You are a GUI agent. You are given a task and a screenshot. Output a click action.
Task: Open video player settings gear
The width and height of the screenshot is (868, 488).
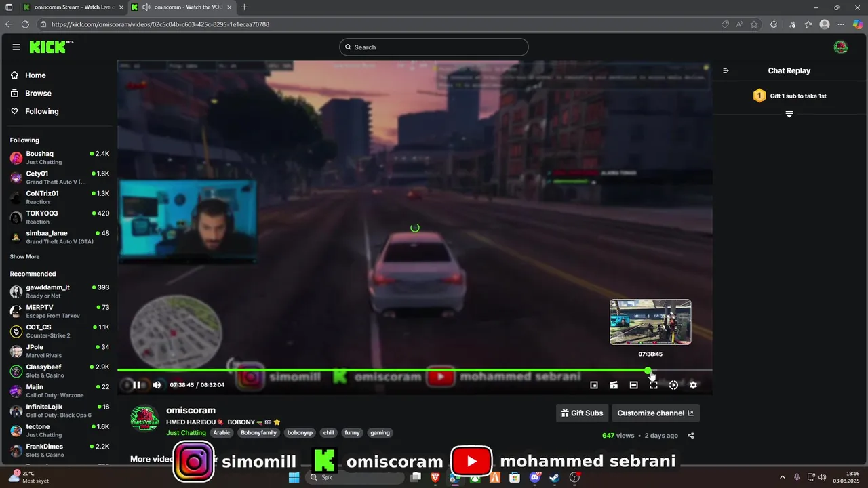pyautogui.click(x=693, y=385)
